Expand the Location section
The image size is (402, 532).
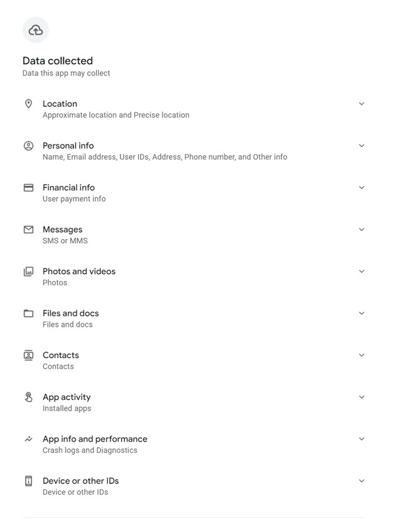click(362, 103)
